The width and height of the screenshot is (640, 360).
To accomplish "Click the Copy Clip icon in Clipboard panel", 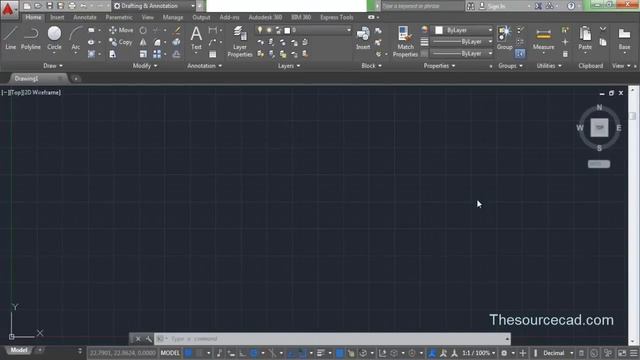I will [x=603, y=42].
